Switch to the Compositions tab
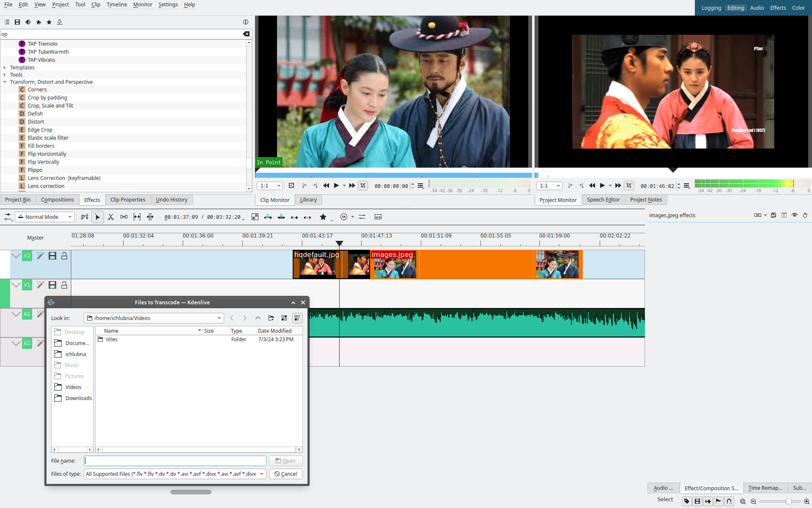812x508 pixels. tap(58, 200)
